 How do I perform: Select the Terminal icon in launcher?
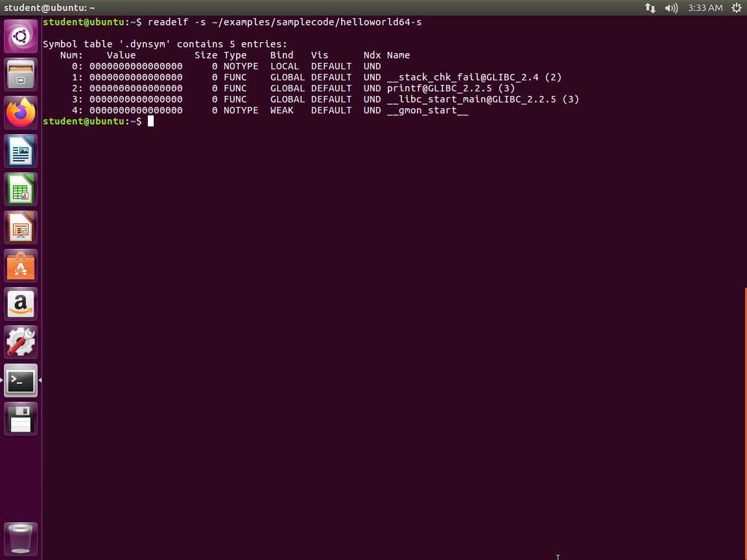click(21, 380)
